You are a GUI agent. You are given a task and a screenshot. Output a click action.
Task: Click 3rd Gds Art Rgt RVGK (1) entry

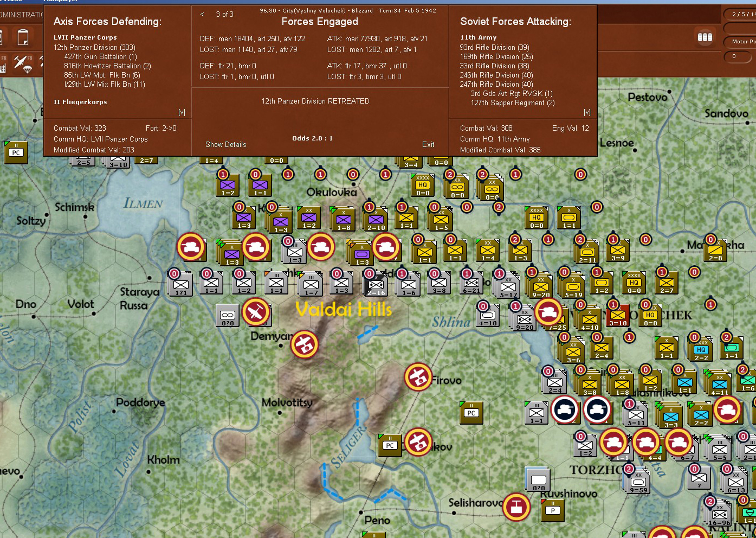[x=512, y=93]
